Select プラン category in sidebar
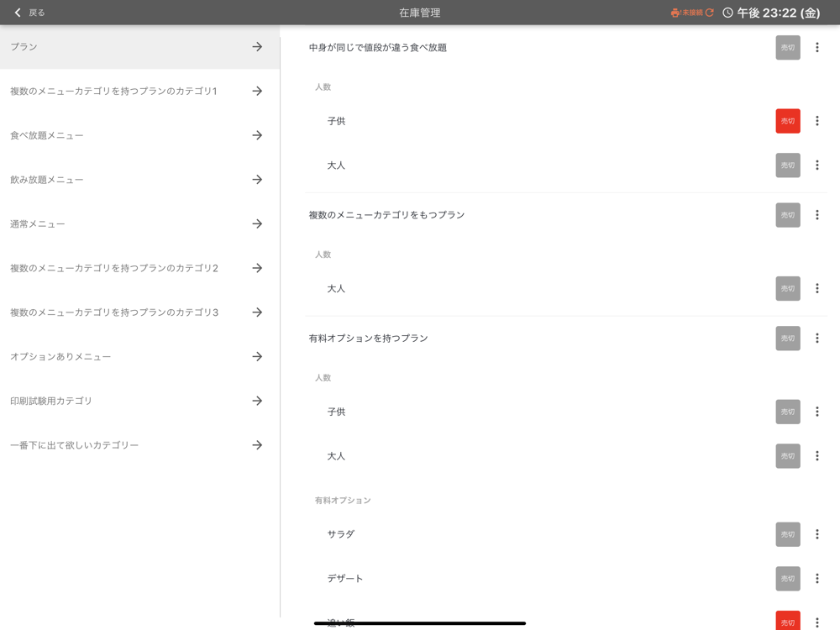 [139, 47]
